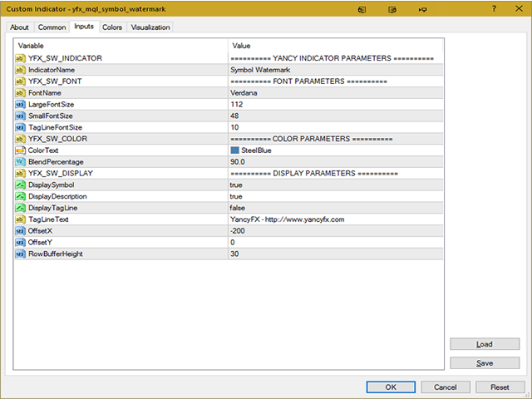This screenshot has height=399, width=532.
Task: Click the SteelBlue color swatch
Action: point(234,150)
